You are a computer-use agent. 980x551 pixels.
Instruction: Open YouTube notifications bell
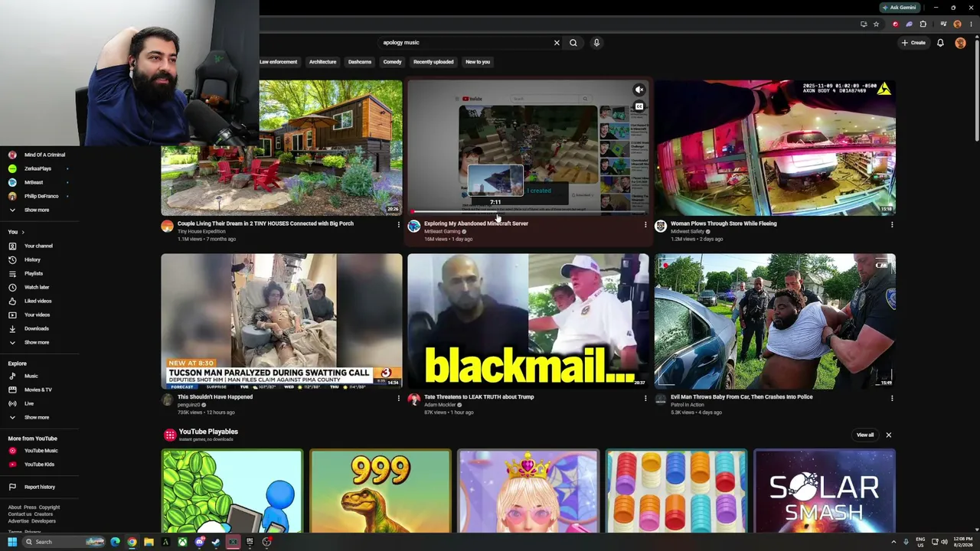click(x=940, y=43)
